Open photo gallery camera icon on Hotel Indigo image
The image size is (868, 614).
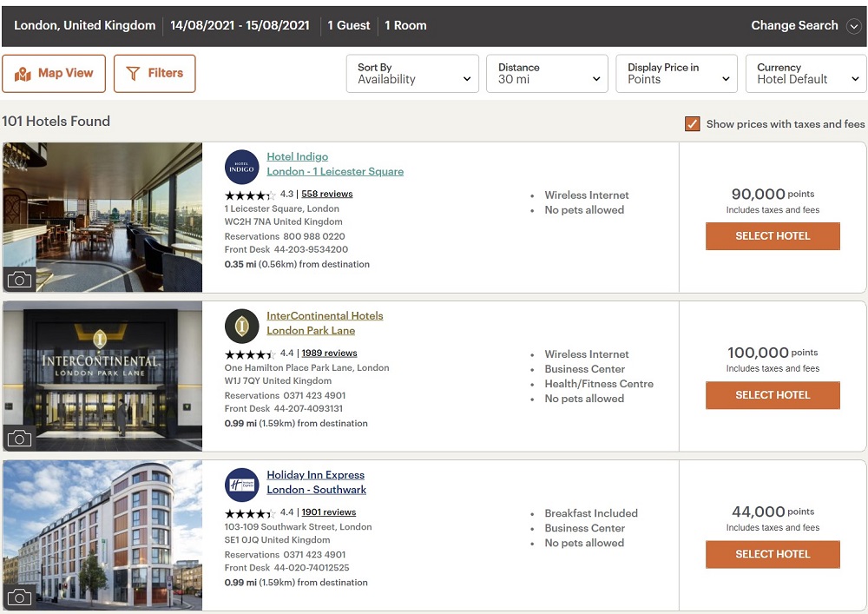coord(19,280)
